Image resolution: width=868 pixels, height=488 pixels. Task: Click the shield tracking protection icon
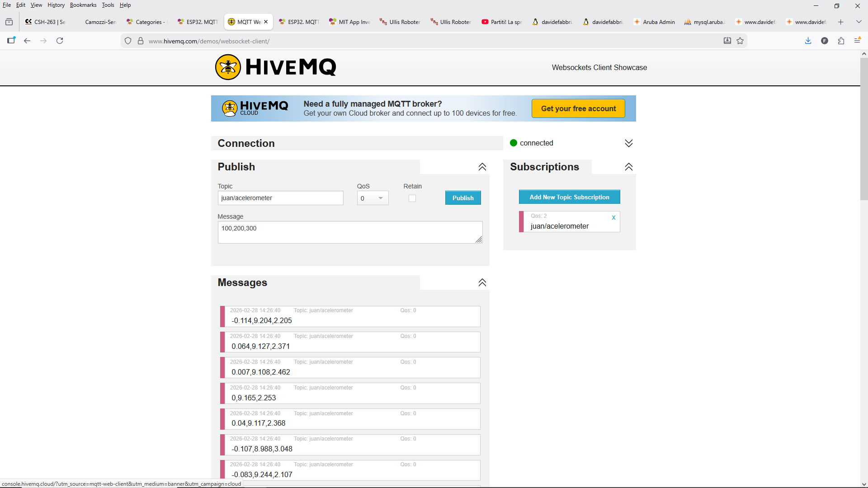tap(128, 41)
